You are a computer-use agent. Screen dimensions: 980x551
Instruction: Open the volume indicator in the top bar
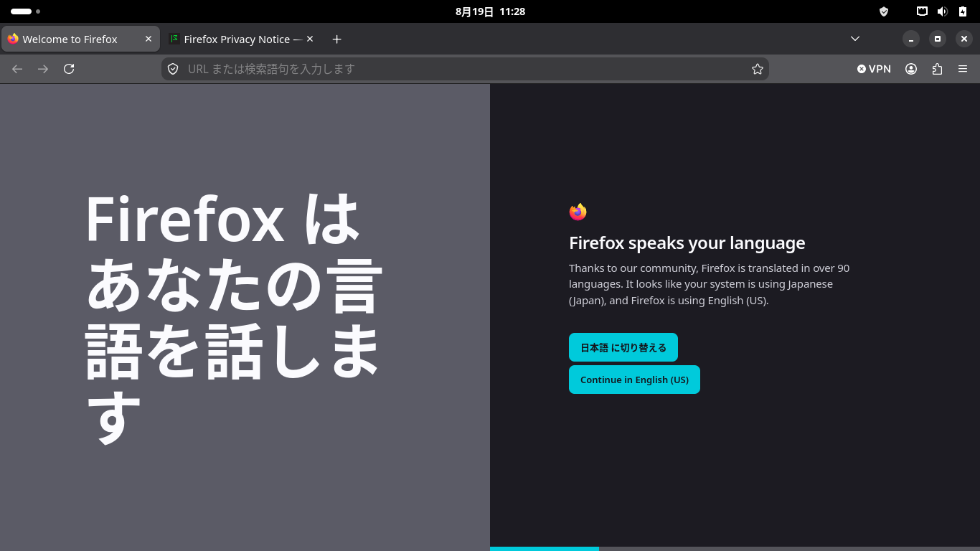943,11
